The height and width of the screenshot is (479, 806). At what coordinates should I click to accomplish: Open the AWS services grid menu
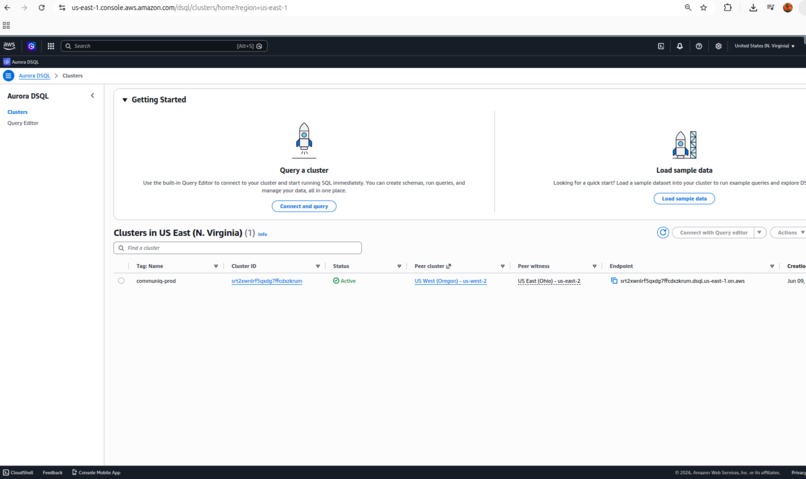click(51, 46)
